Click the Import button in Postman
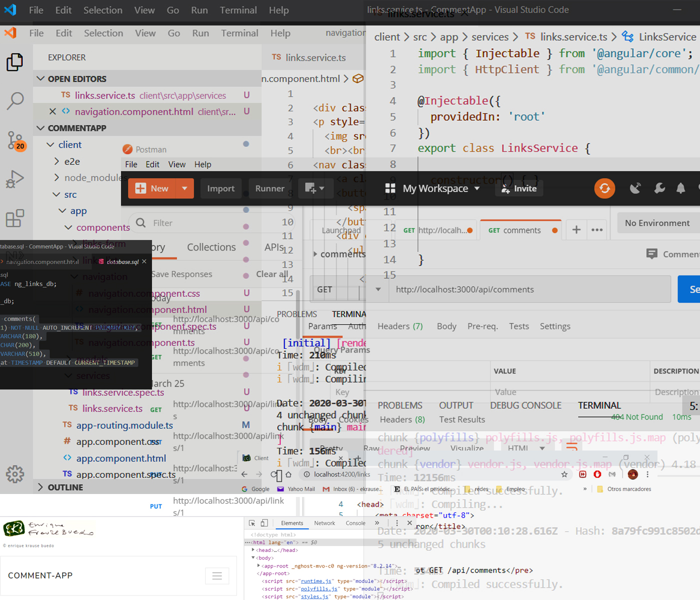 220,188
